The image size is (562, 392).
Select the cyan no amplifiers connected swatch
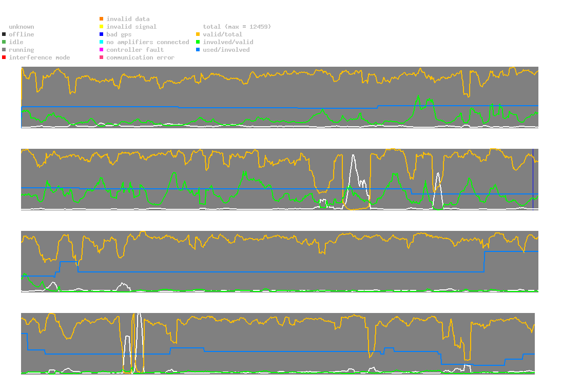102,42
